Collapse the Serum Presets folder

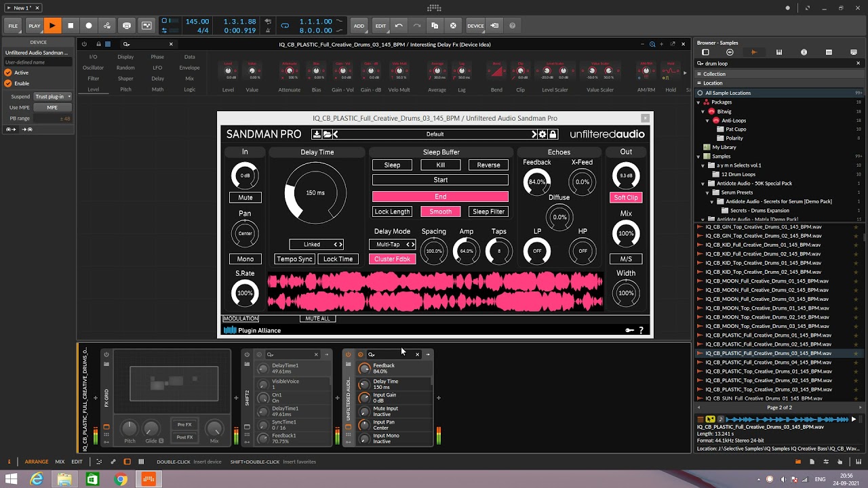coord(708,192)
